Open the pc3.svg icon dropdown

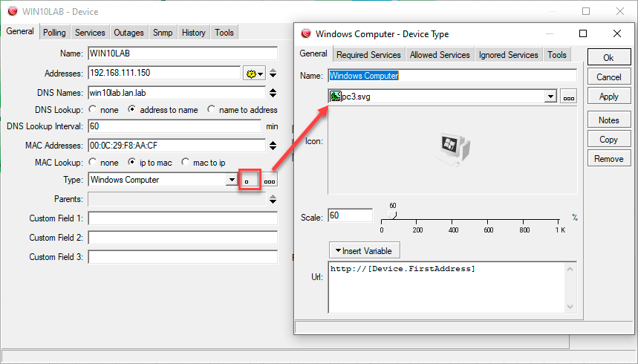[550, 97]
